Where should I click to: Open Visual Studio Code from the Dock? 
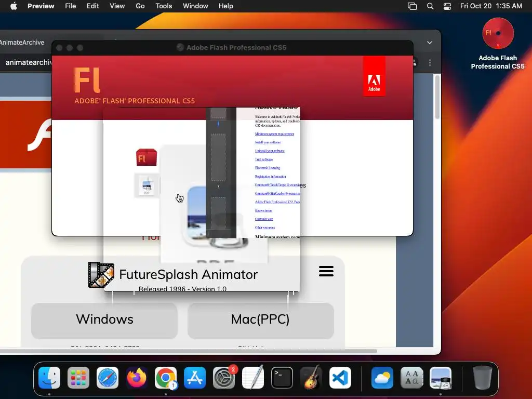coord(340,378)
